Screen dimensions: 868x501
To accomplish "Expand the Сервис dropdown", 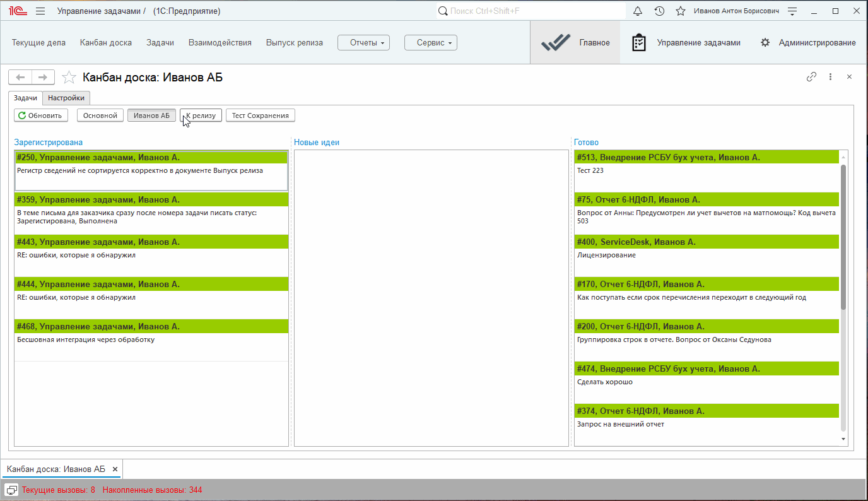I will (x=431, y=42).
